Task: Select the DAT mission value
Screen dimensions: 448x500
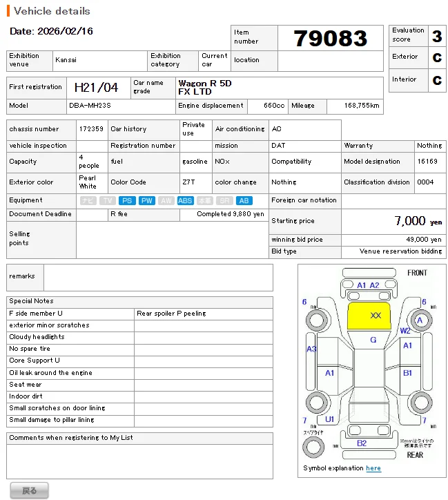Action: tap(278, 146)
